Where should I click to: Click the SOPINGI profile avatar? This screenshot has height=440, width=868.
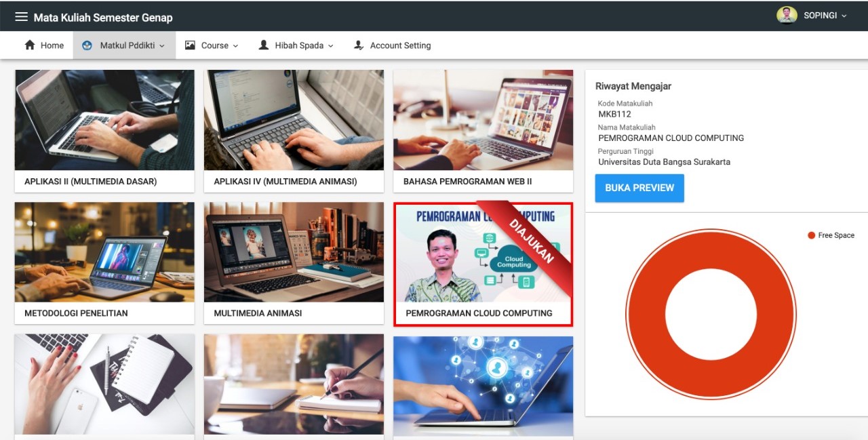coord(787,16)
